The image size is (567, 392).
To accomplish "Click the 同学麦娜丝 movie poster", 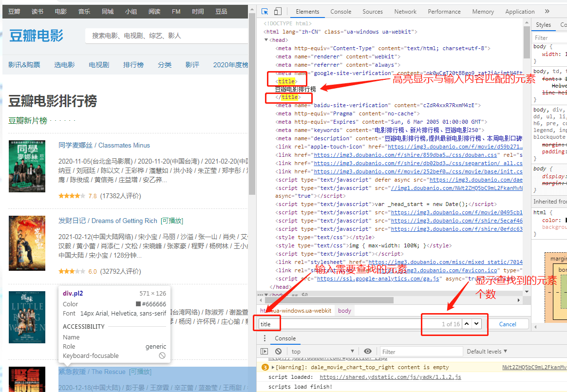I will tap(27, 166).
